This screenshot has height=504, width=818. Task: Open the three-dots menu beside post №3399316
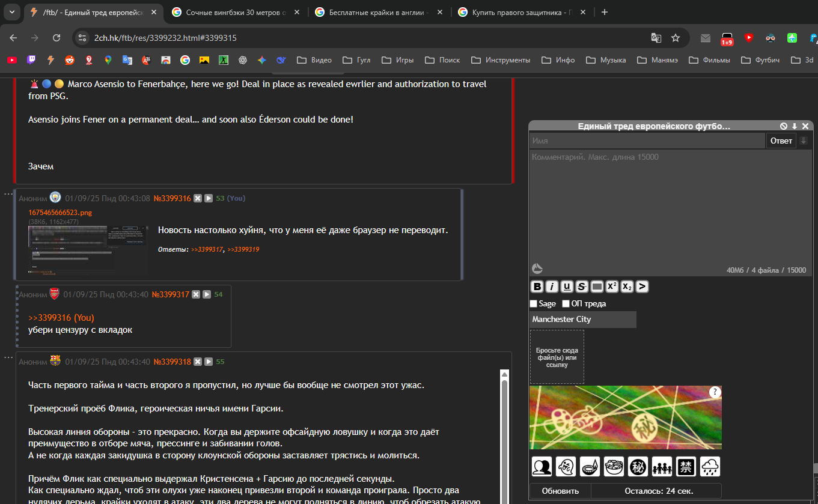8,193
